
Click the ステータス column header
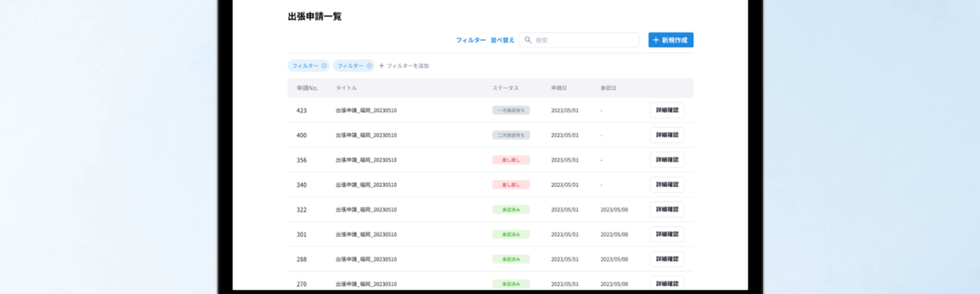(x=505, y=87)
